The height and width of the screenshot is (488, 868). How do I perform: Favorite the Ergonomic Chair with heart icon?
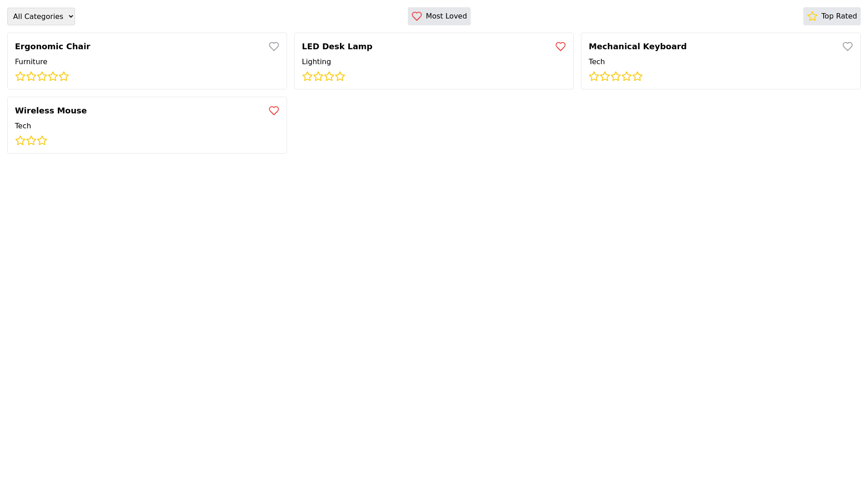tap(274, 47)
